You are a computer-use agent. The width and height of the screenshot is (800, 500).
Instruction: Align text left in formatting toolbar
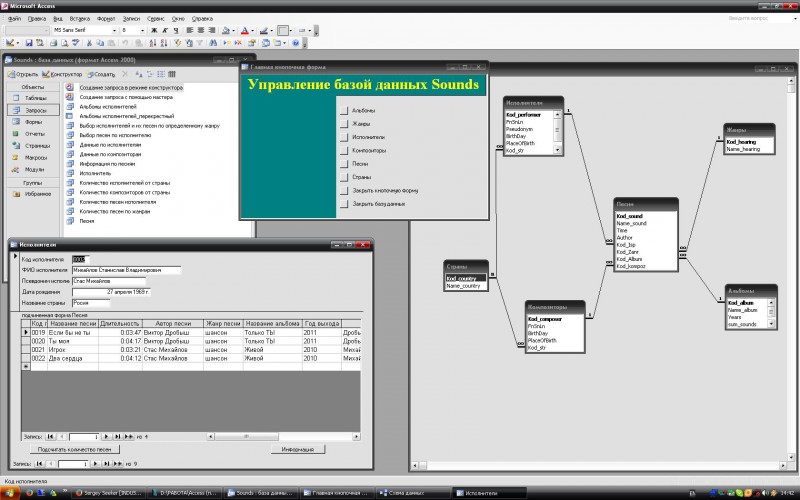pyautogui.click(x=189, y=31)
